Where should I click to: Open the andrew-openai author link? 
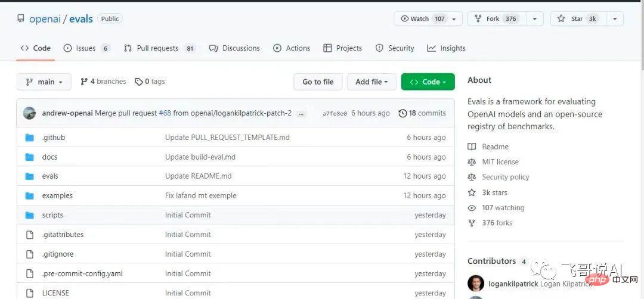coord(67,113)
